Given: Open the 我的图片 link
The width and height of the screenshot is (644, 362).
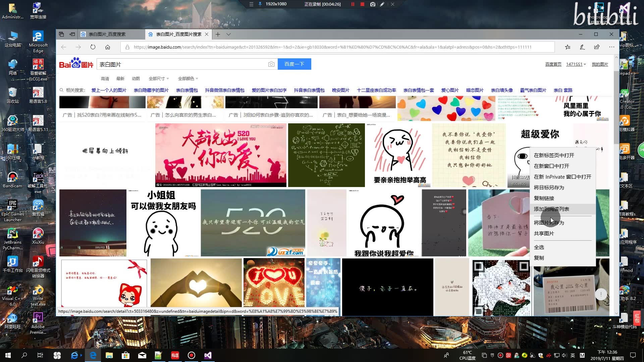Looking at the screenshot, I should pos(600,64).
